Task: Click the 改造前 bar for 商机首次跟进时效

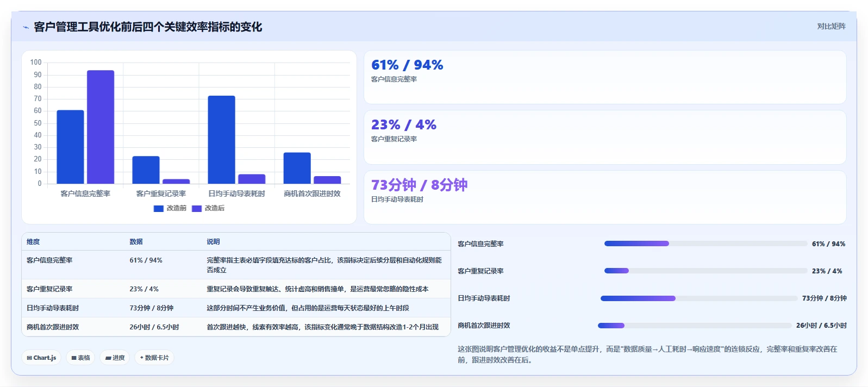Action: pos(297,168)
